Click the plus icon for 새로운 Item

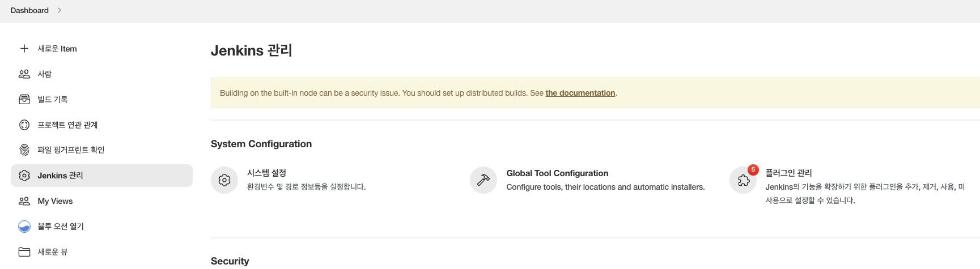pyautogui.click(x=24, y=49)
